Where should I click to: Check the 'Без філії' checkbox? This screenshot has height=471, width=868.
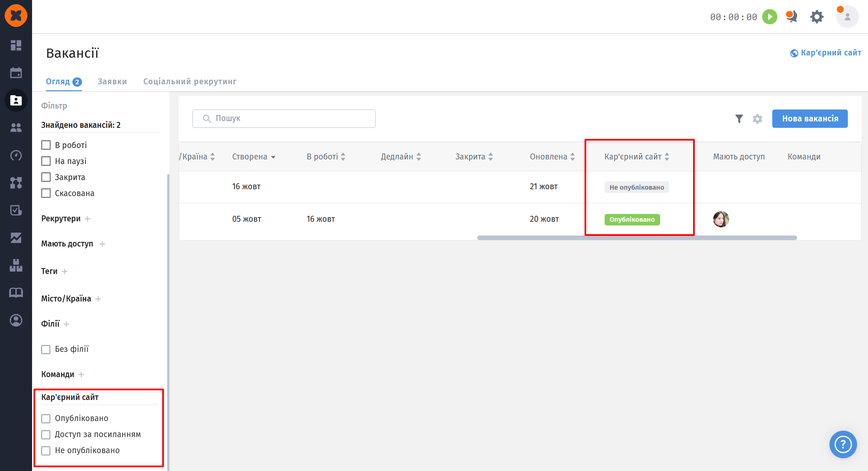(46, 350)
